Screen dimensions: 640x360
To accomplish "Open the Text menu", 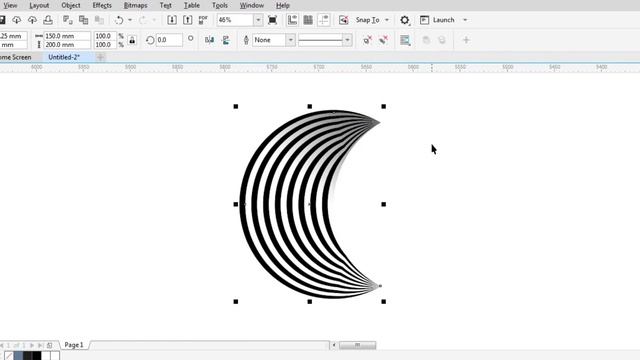I will click(165, 5).
